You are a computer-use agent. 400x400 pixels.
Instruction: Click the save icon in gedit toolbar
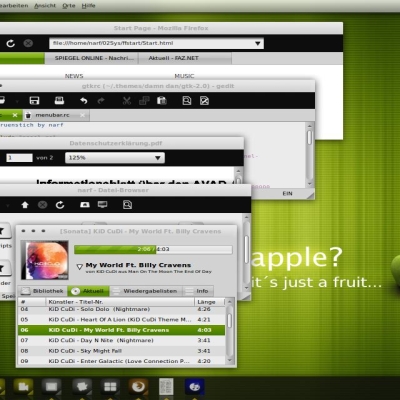tap(34, 101)
